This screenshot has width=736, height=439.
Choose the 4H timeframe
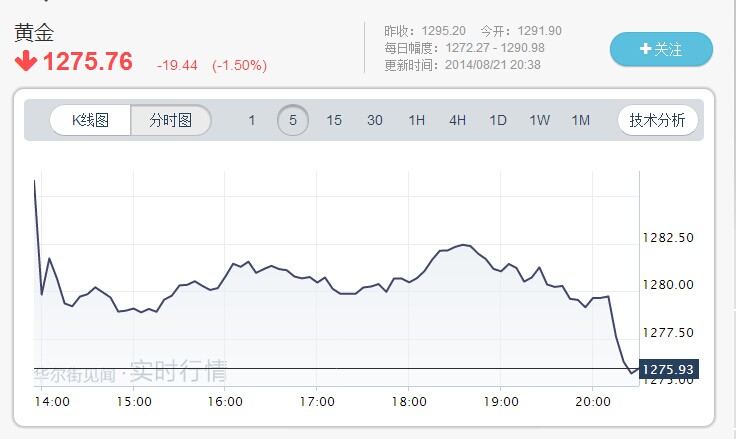pyautogui.click(x=457, y=121)
